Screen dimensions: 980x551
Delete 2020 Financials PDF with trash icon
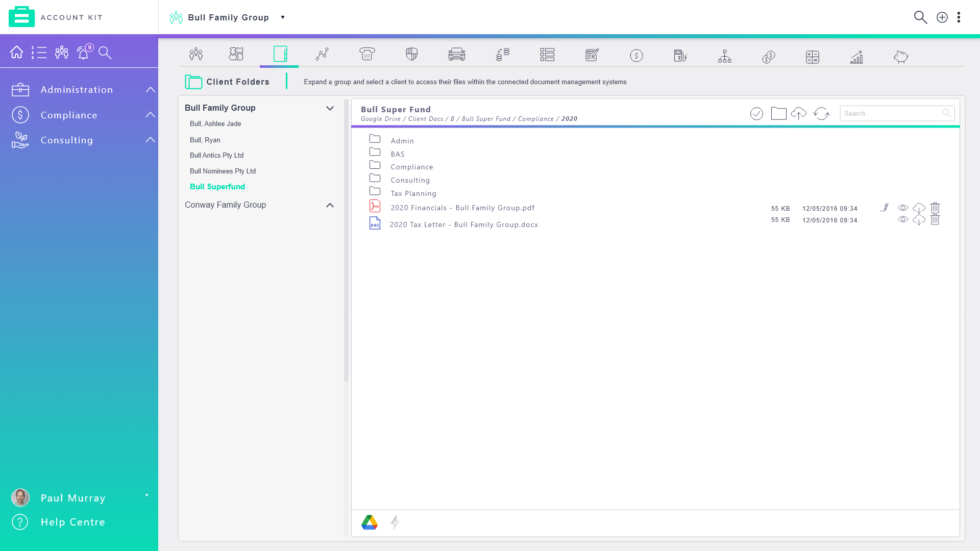pyautogui.click(x=935, y=208)
